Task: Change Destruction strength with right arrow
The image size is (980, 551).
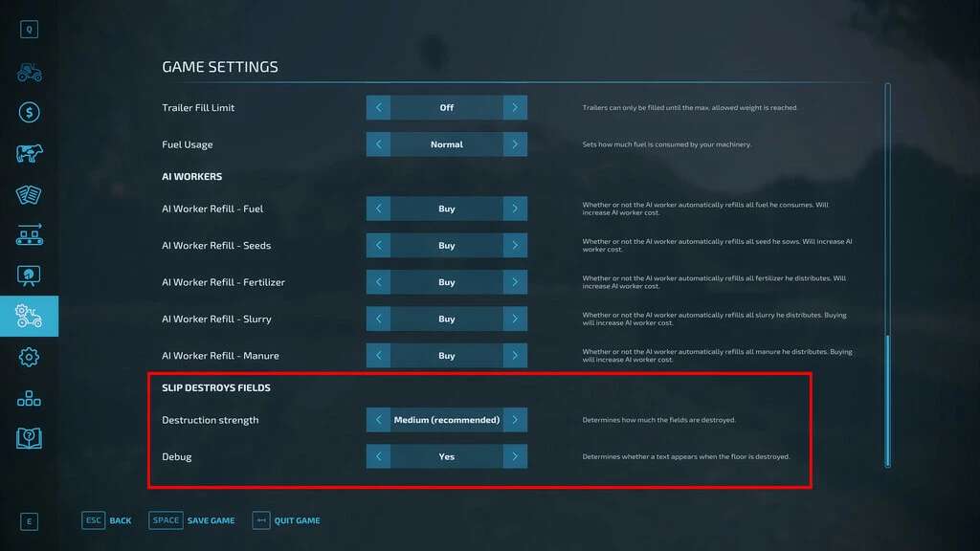Action: click(515, 420)
